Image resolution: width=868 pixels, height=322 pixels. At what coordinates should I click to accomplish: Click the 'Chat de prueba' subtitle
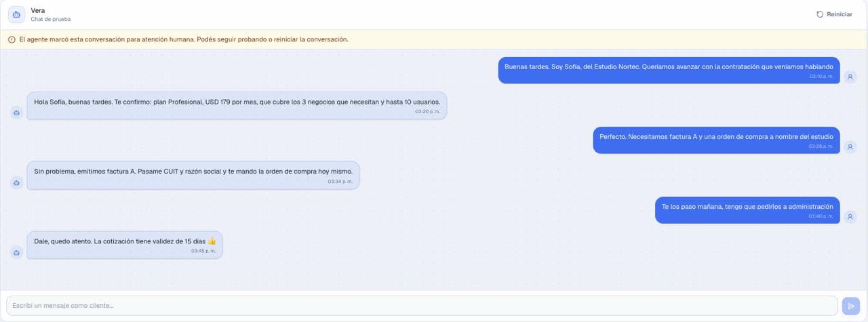coord(51,19)
